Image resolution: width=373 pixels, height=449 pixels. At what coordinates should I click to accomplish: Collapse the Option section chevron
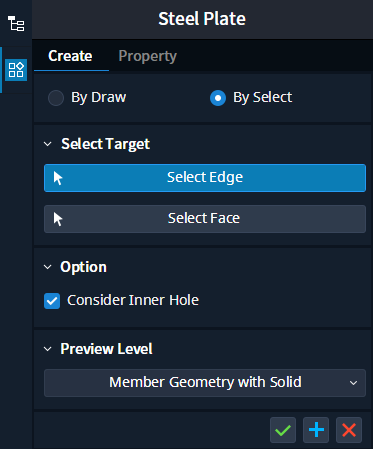coord(48,267)
